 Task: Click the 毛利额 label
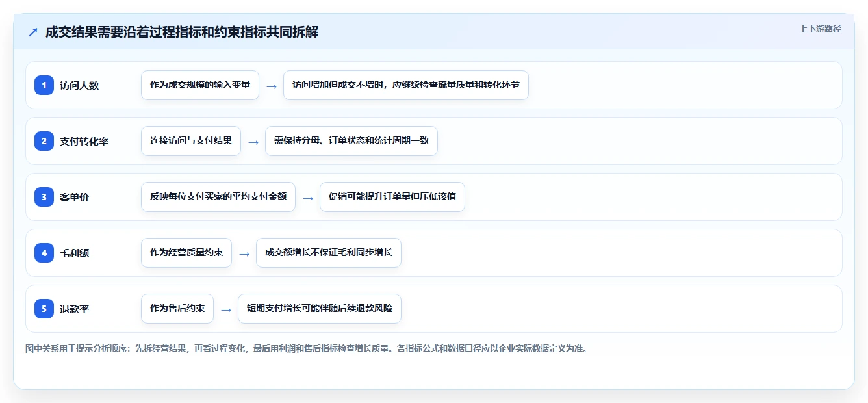pyautogui.click(x=75, y=253)
